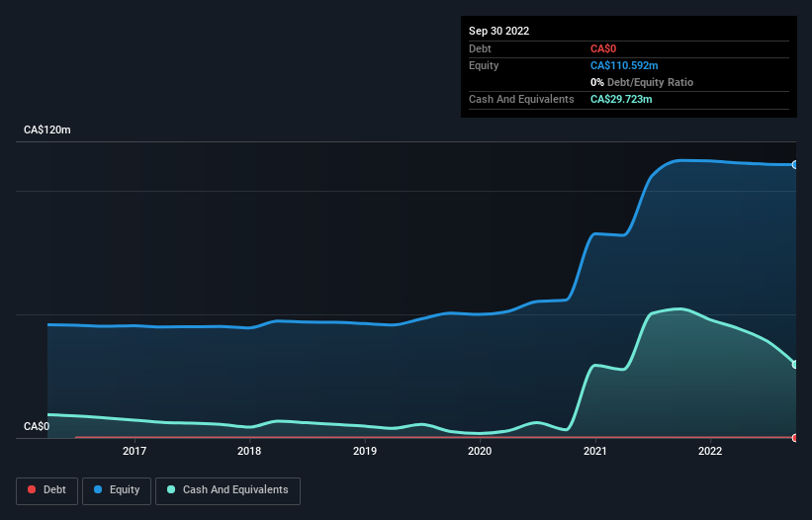Click the CA$110.592m equity value
Viewport: 812px width, 520px height.
point(624,65)
